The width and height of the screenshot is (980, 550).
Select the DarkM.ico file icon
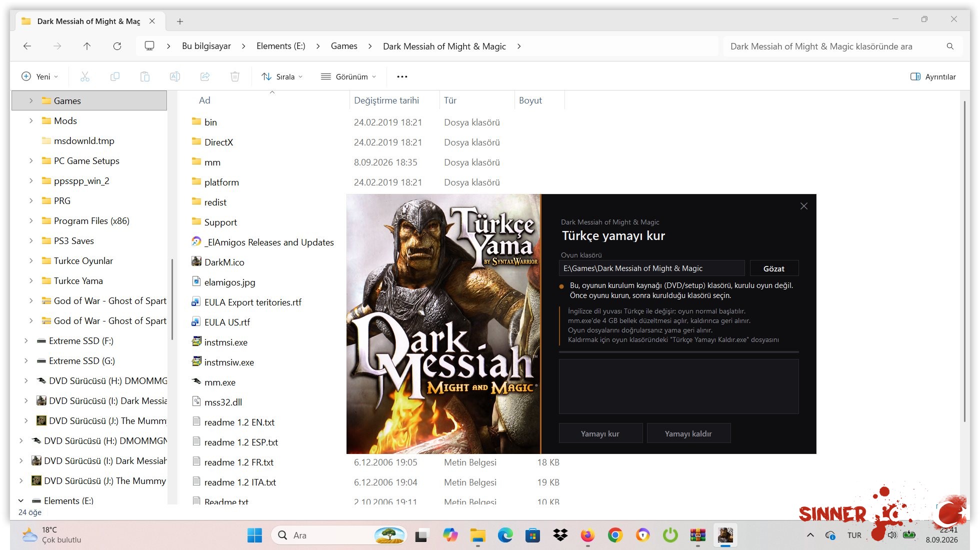coord(196,262)
